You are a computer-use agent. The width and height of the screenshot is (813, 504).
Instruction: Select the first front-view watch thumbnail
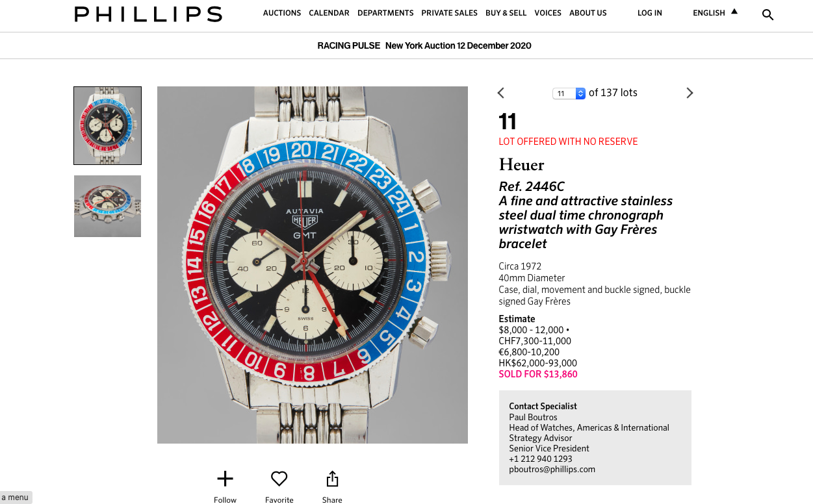click(x=107, y=125)
